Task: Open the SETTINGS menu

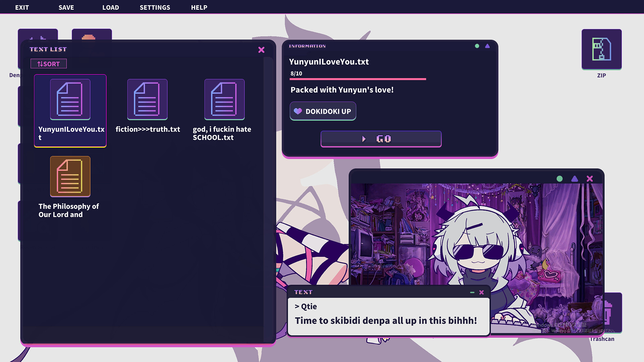Action: pos(155,7)
